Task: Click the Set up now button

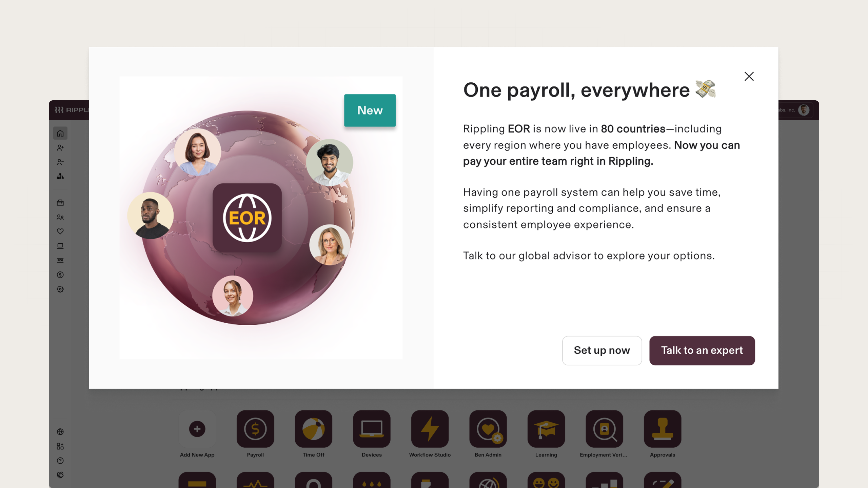Action: pos(602,350)
